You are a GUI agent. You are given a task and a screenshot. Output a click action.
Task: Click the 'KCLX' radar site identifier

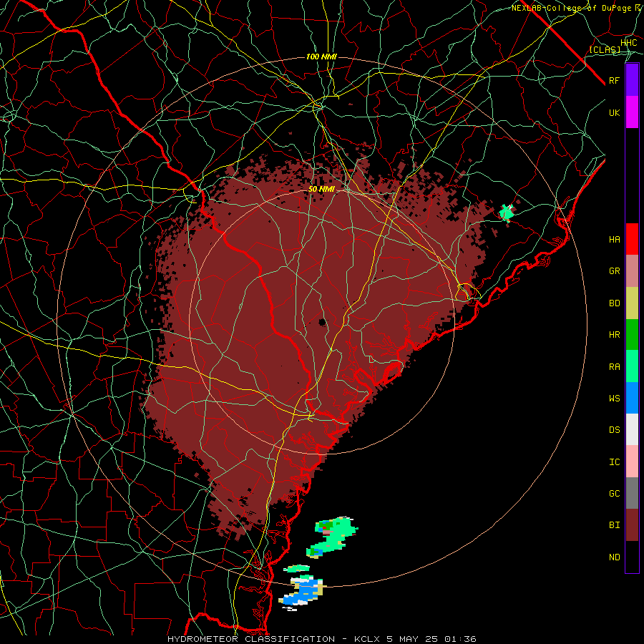(367, 639)
